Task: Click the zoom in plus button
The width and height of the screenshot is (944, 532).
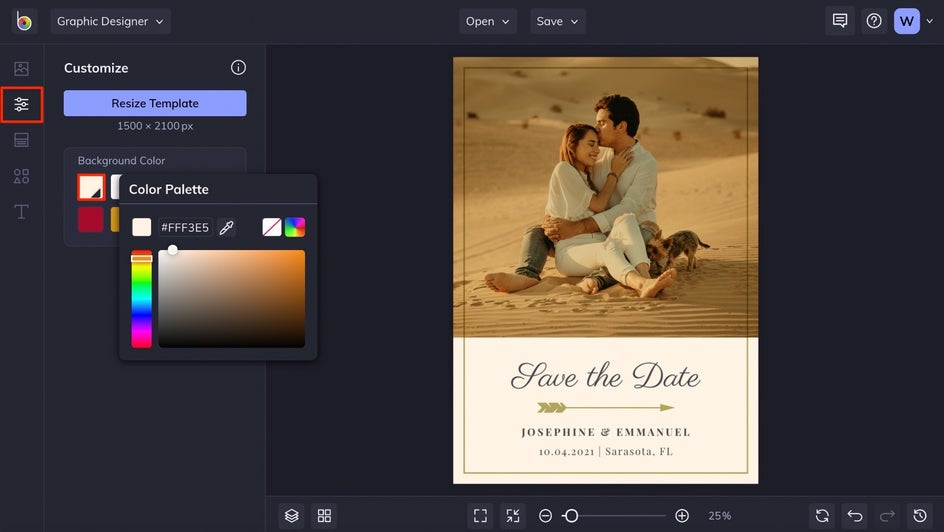Action: 682,516
